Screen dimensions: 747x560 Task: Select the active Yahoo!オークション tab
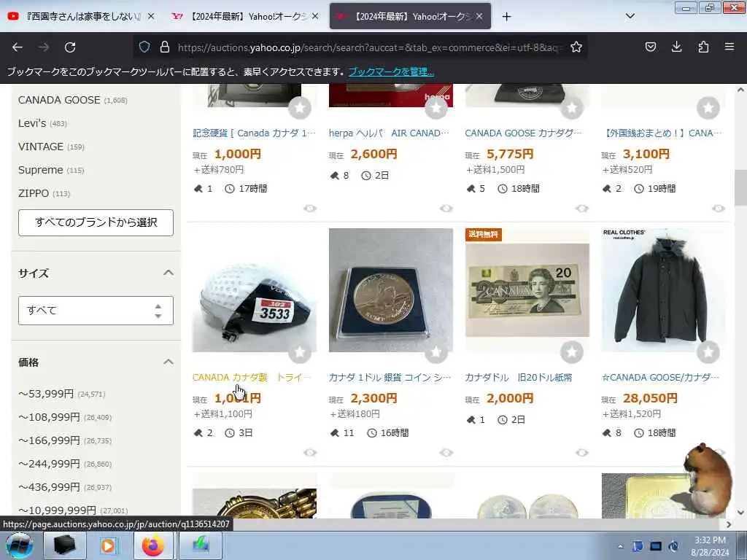[410, 16]
